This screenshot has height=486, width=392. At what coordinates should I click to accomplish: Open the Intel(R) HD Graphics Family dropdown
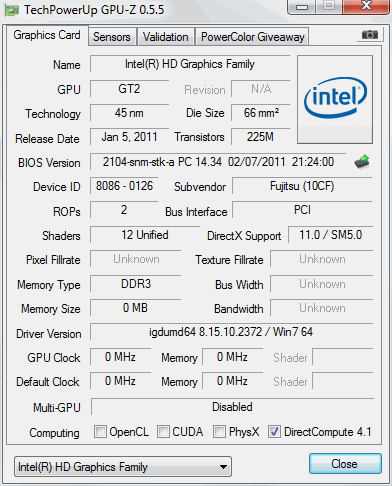tap(123, 467)
